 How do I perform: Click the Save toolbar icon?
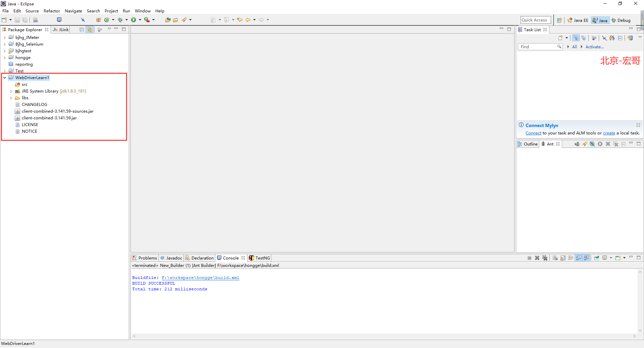(17, 20)
